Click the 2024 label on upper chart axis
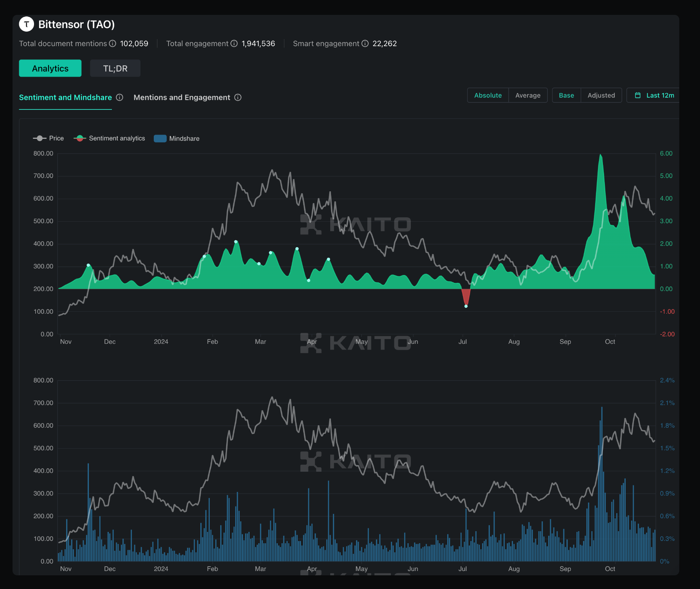Viewport: 700px width, 589px height. [x=161, y=341]
